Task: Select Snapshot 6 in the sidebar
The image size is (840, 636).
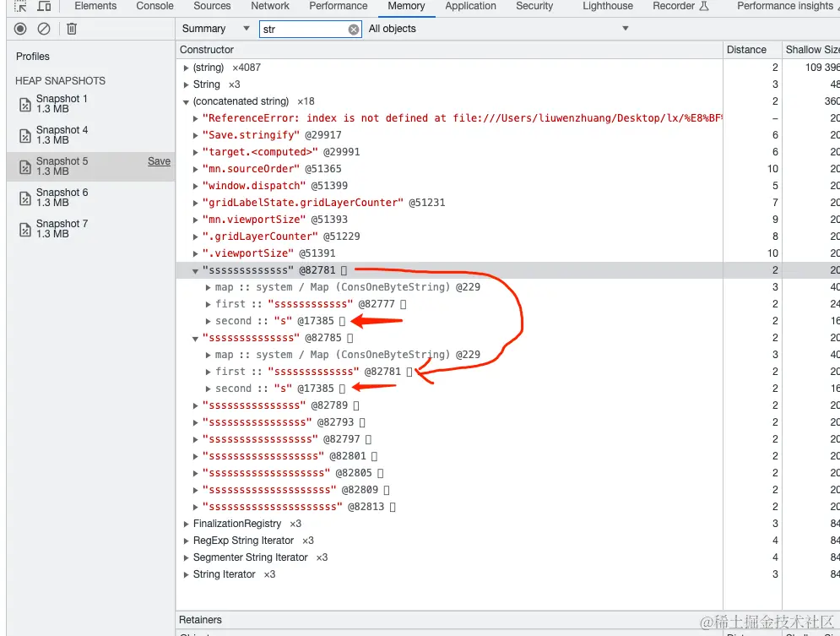Action: 90,198
